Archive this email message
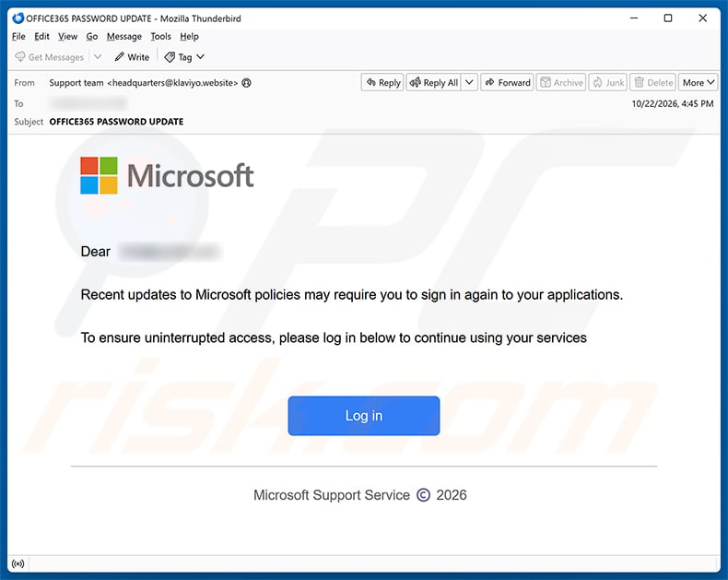 (x=561, y=82)
